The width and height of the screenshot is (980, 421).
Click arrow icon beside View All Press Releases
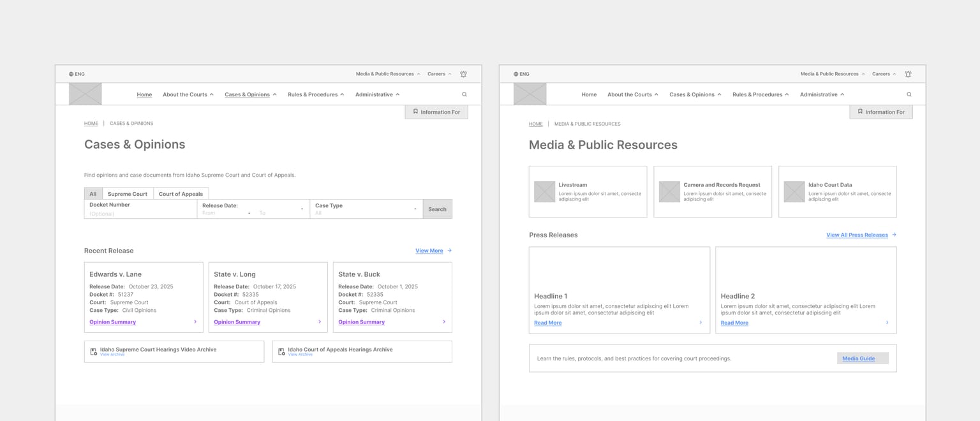[x=894, y=235]
